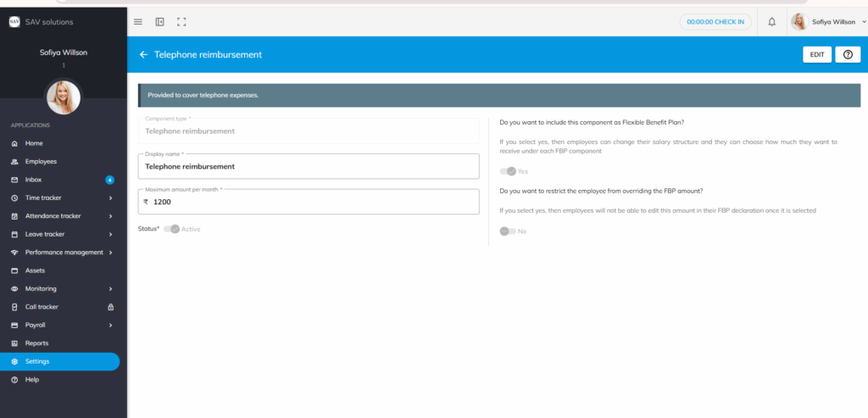This screenshot has width=868, height=418.
Task: Click the 'Provided to cover telephone expenses.' banner text
Action: 203,95
